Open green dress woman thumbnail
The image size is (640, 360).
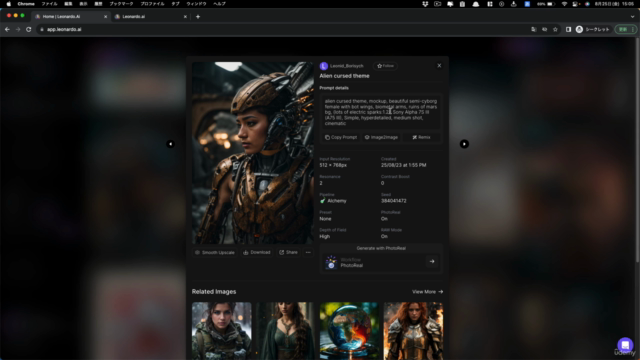coord(285,331)
